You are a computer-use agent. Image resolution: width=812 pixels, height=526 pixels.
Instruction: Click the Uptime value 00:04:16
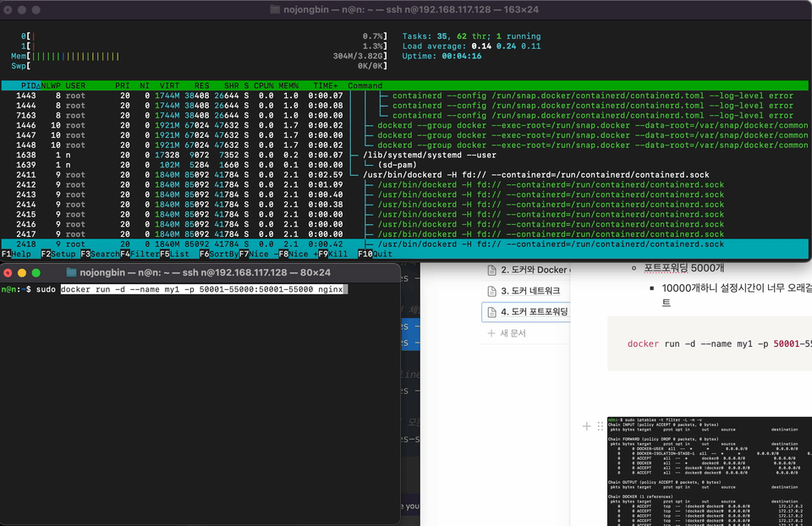pyautogui.click(x=462, y=56)
